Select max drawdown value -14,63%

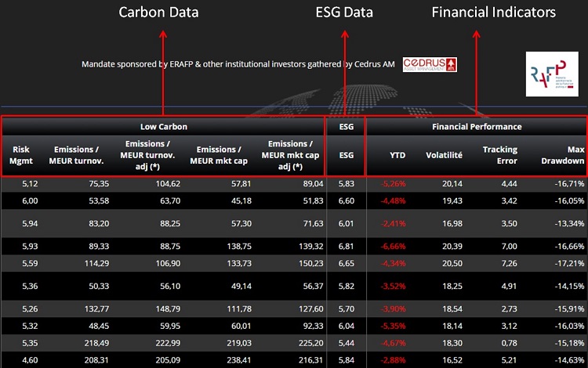(570, 360)
